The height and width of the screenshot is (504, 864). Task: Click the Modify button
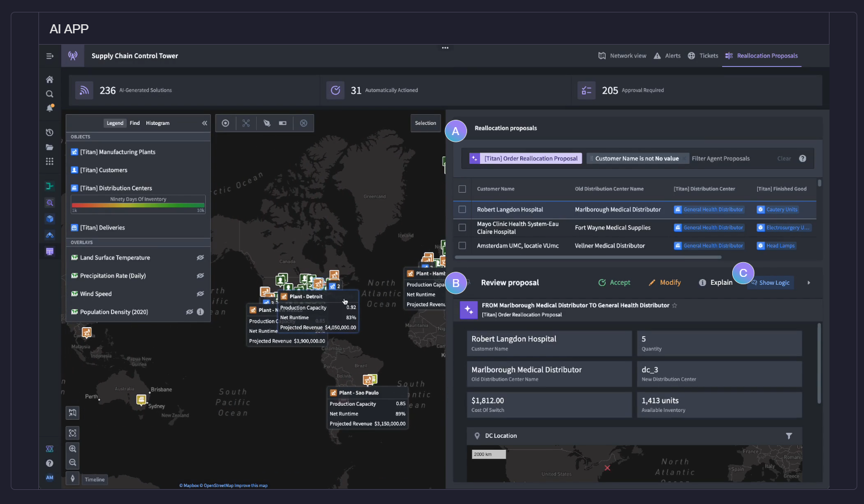point(664,283)
